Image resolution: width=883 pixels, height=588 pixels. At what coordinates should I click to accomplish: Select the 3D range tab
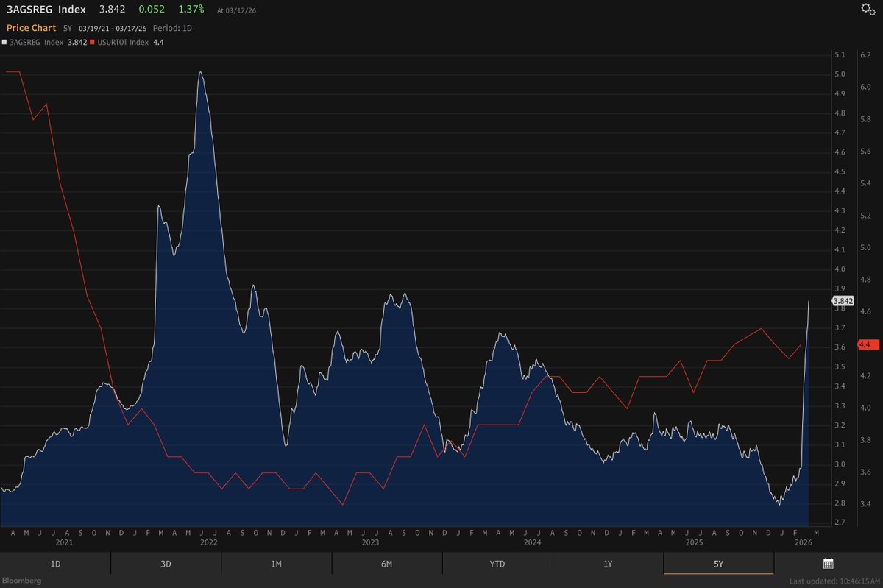(x=166, y=564)
